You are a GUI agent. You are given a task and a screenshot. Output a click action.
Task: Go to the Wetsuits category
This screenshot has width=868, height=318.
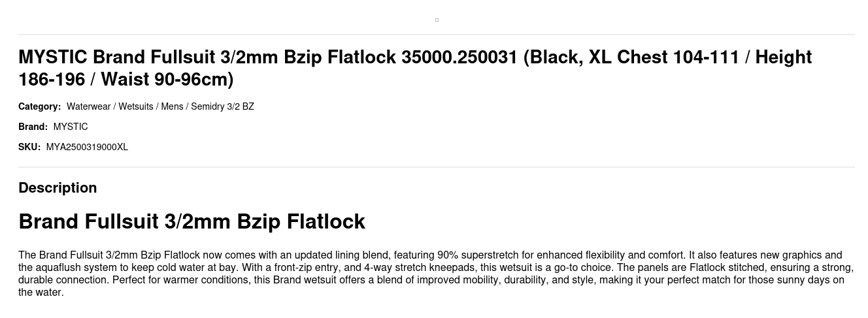pyautogui.click(x=135, y=106)
